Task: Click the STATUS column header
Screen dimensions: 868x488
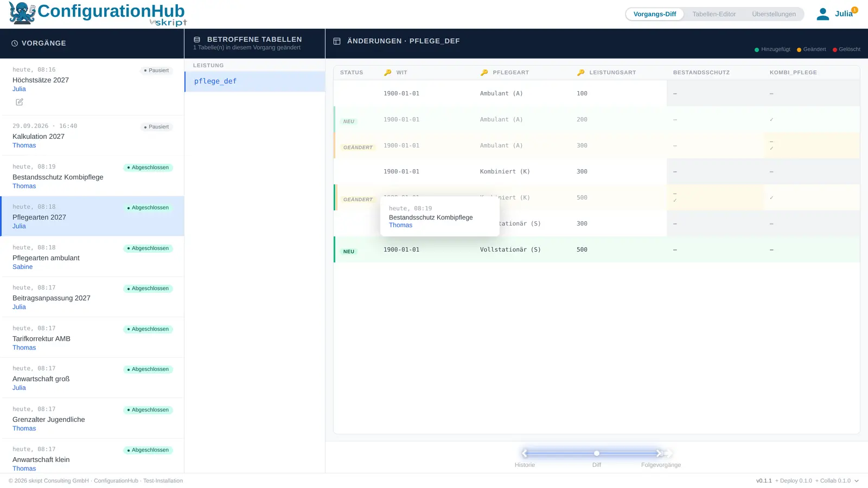Action: click(352, 73)
